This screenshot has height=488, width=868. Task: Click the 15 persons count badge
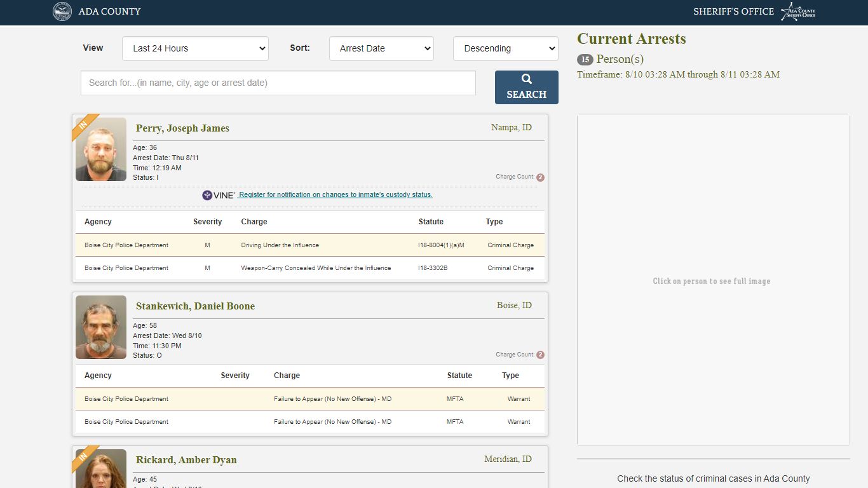[585, 60]
